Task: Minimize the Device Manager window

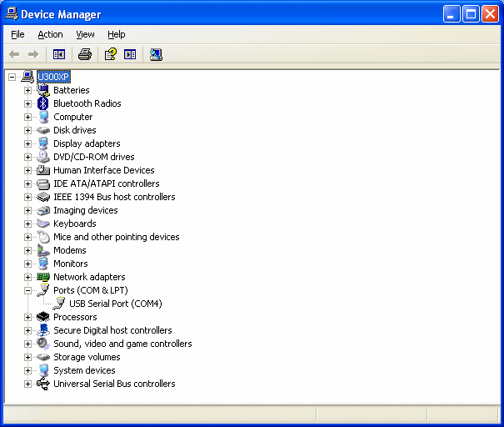Action: [451, 14]
